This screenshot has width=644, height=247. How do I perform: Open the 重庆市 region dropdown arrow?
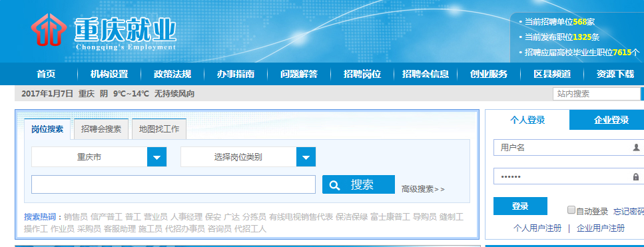(x=157, y=157)
